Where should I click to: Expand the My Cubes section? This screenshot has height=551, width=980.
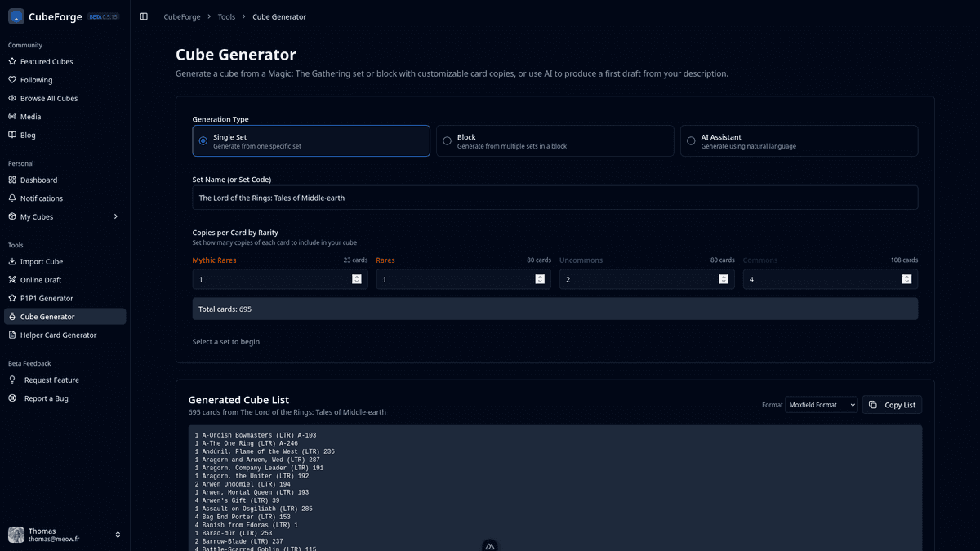[x=115, y=216]
